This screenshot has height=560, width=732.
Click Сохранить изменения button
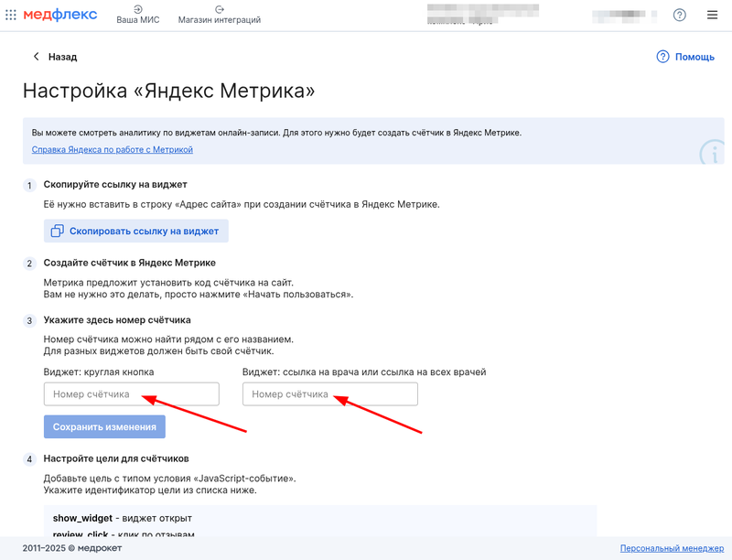tap(104, 427)
